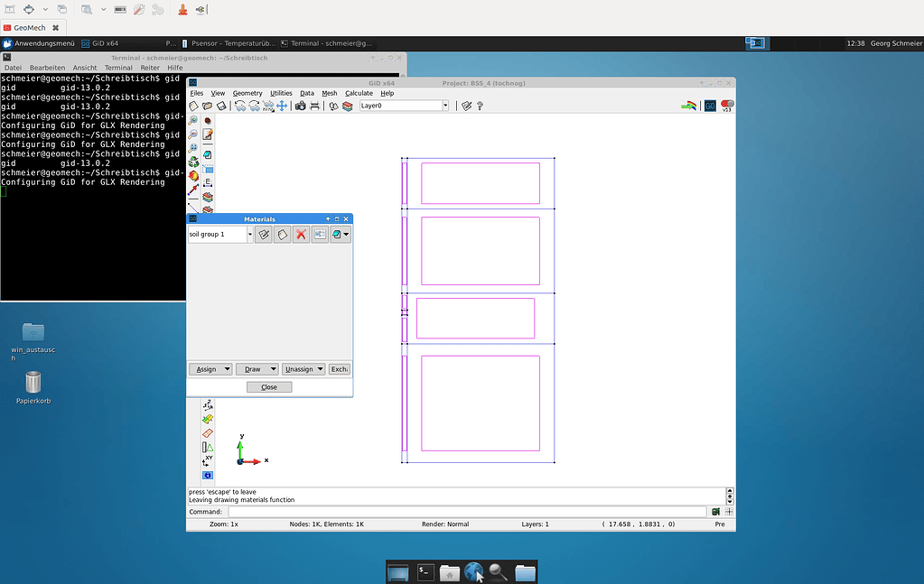Open the soil group 1 material dropdown
The height and width of the screenshot is (584, 924).
click(250, 235)
